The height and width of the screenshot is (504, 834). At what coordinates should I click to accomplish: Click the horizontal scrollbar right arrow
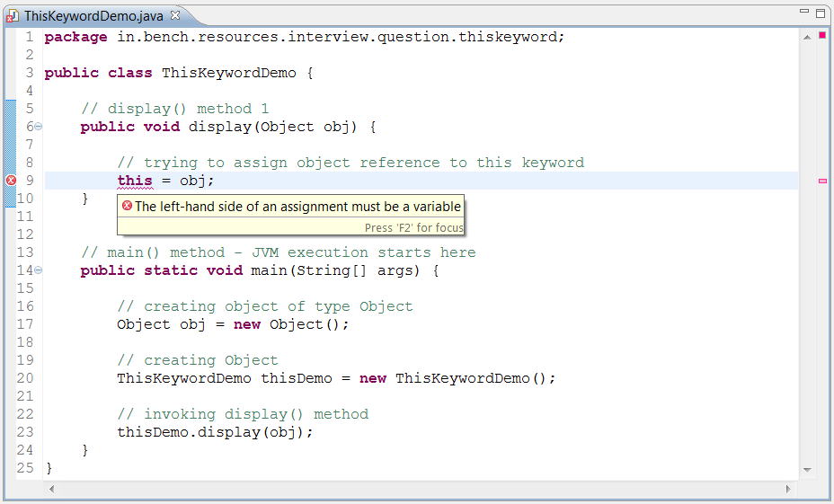(788, 489)
